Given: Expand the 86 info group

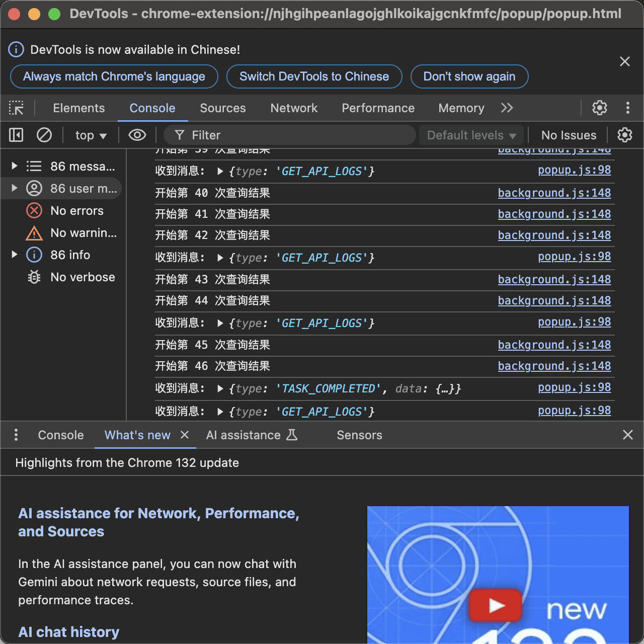Looking at the screenshot, I should [15, 255].
